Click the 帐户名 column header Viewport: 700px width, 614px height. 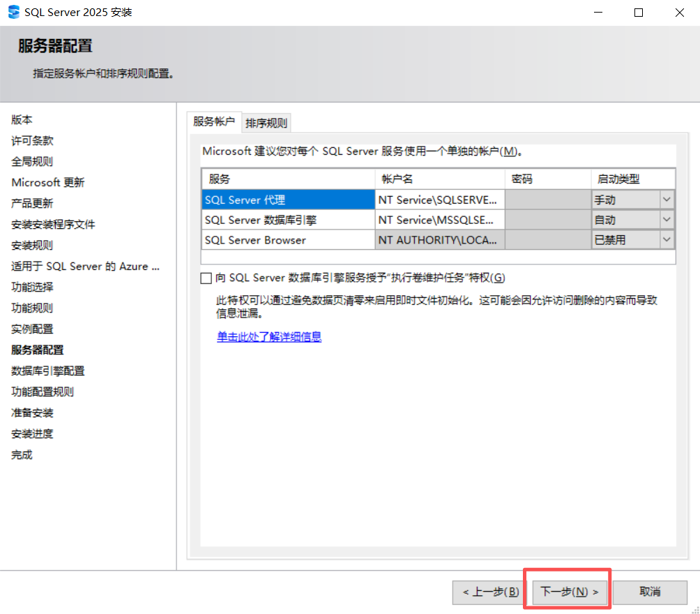(440, 179)
